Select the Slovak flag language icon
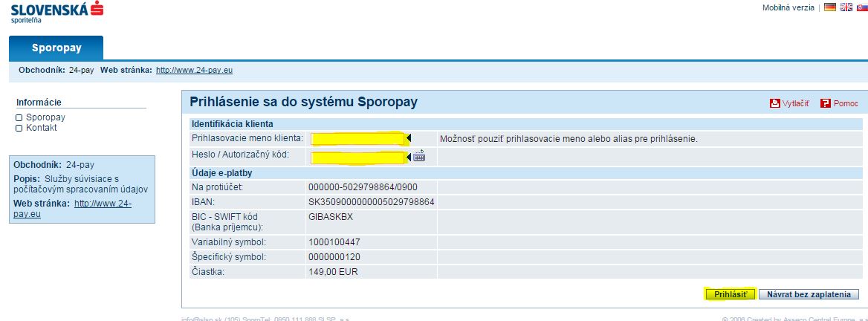The image size is (868, 321). (x=861, y=7)
